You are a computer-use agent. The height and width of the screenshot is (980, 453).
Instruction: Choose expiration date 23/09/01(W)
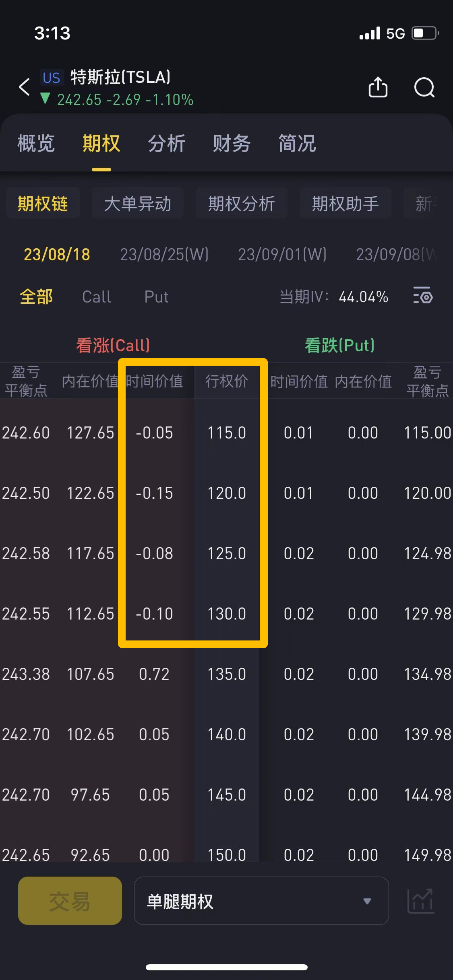[x=282, y=254]
